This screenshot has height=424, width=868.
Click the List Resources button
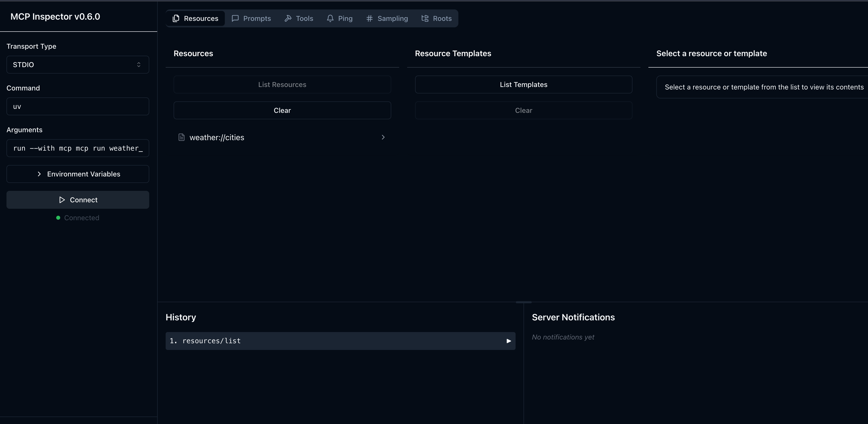282,85
